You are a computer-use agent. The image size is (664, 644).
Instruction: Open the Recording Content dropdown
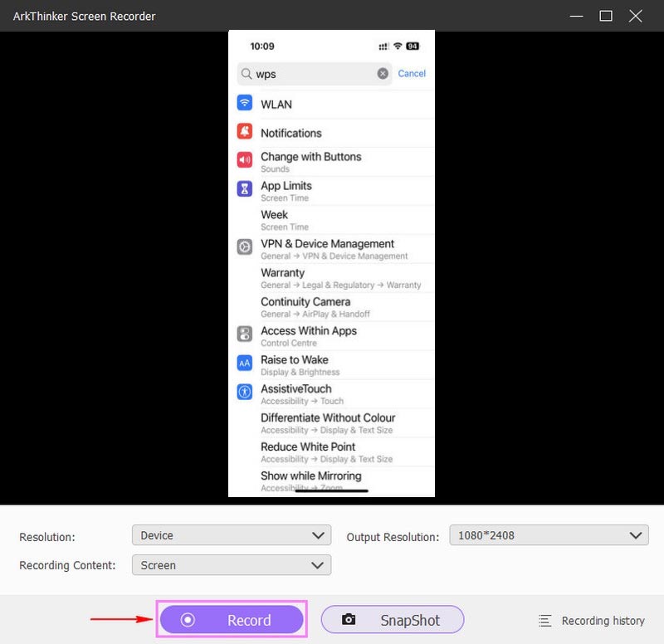click(x=232, y=565)
